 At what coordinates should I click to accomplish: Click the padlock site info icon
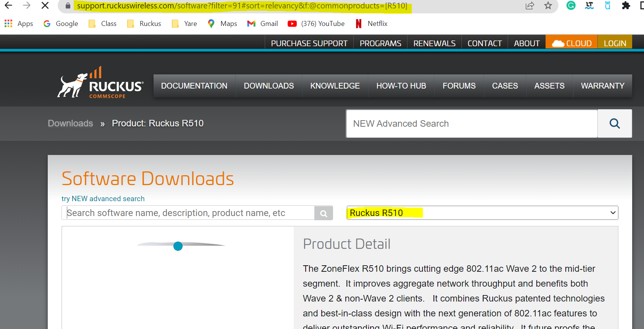point(68,6)
